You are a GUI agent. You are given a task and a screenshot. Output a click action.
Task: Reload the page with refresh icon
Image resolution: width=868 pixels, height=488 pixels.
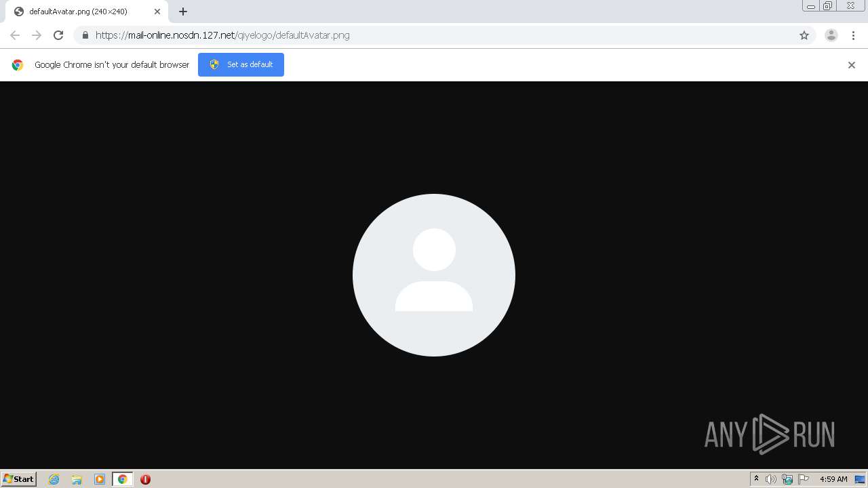click(x=58, y=35)
